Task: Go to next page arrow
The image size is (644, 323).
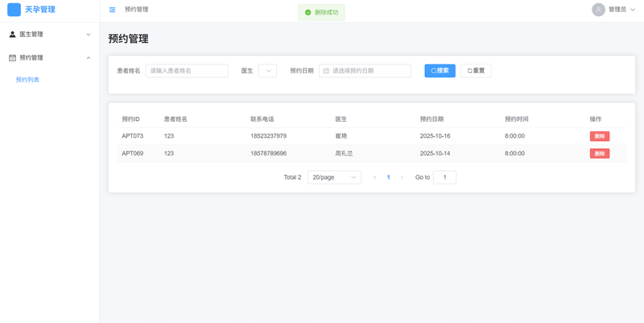Action: 402,177
